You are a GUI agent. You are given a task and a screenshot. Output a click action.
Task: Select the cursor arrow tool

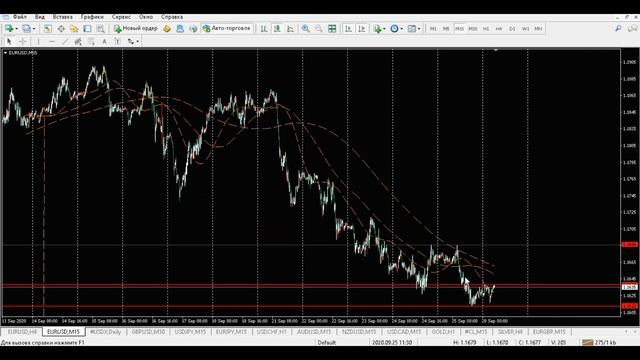pyautogui.click(x=9, y=41)
